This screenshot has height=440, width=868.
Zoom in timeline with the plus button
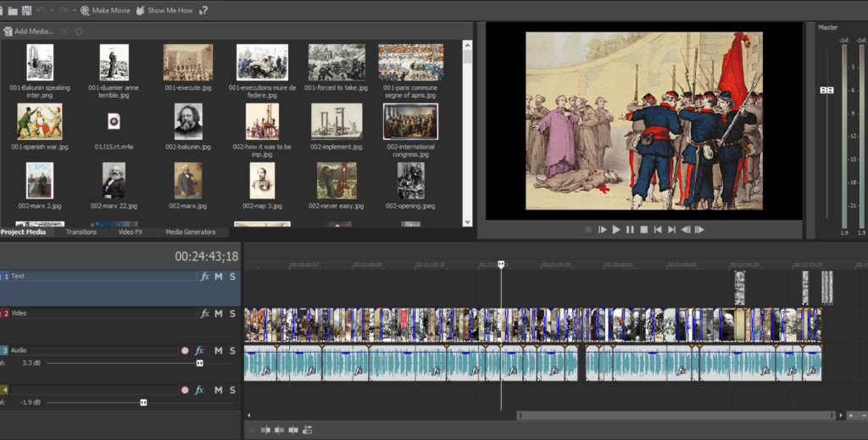pyautogui.click(x=851, y=415)
